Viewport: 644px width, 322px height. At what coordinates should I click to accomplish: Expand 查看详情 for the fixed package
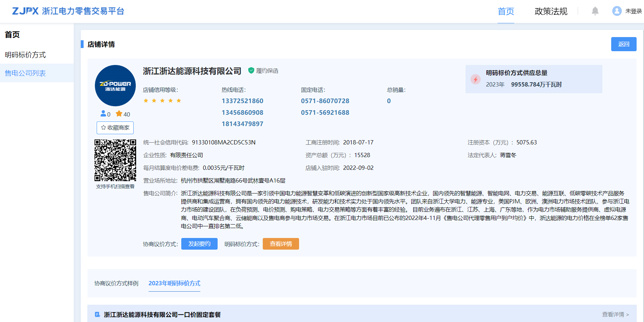pyautogui.click(x=615, y=315)
